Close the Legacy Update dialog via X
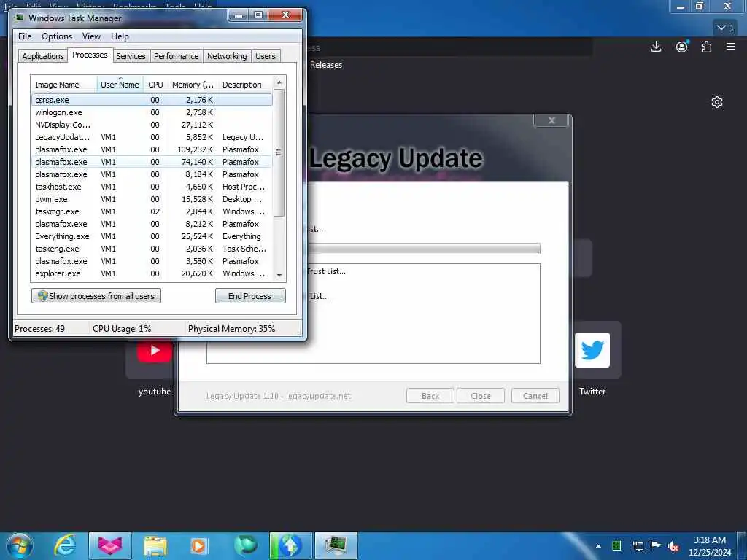 coord(551,120)
